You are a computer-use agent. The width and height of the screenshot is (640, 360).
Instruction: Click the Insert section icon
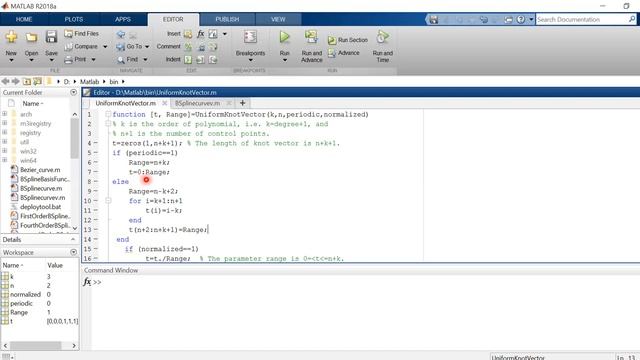tap(188, 34)
